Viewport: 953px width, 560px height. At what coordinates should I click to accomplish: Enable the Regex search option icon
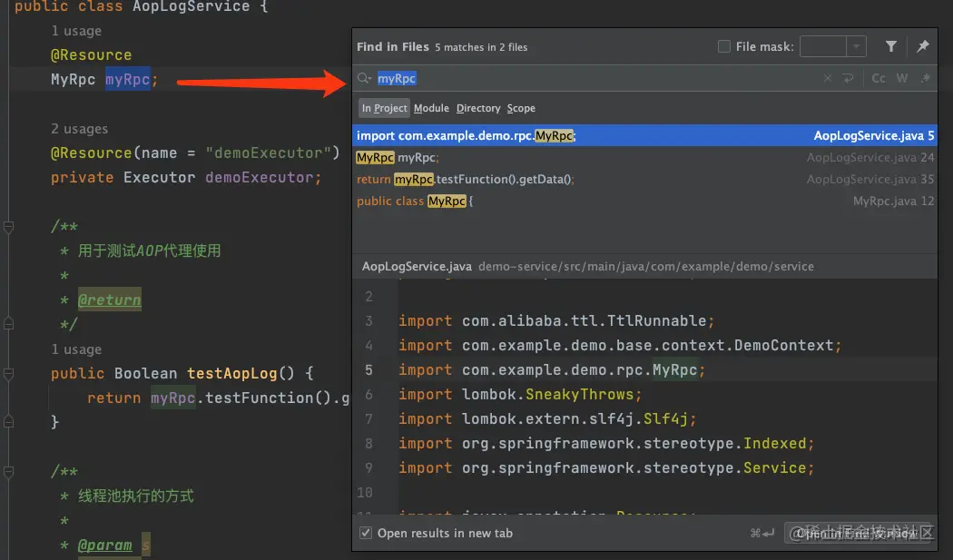point(925,79)
